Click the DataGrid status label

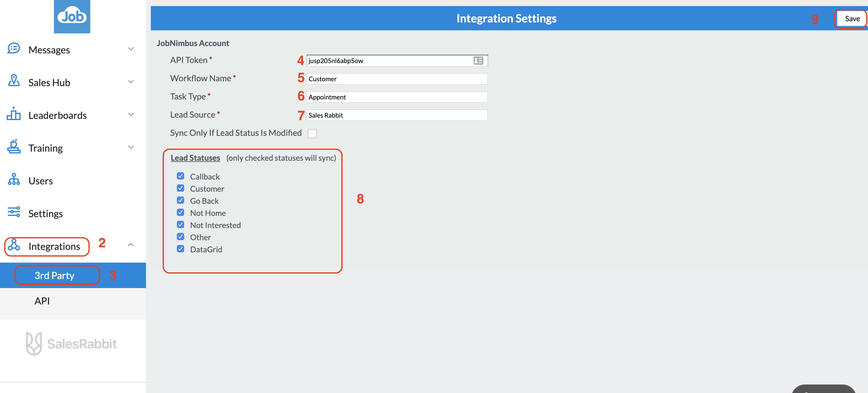206,250
